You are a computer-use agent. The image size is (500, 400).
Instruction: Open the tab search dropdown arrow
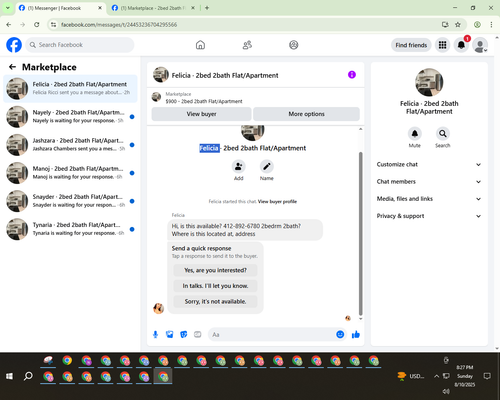8,8
